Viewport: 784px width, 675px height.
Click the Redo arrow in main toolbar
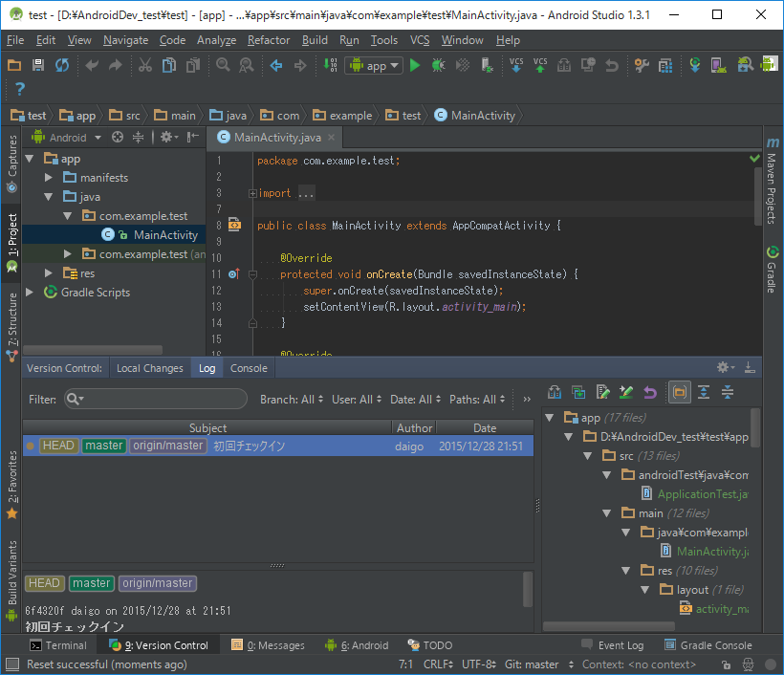coord(116,65)
